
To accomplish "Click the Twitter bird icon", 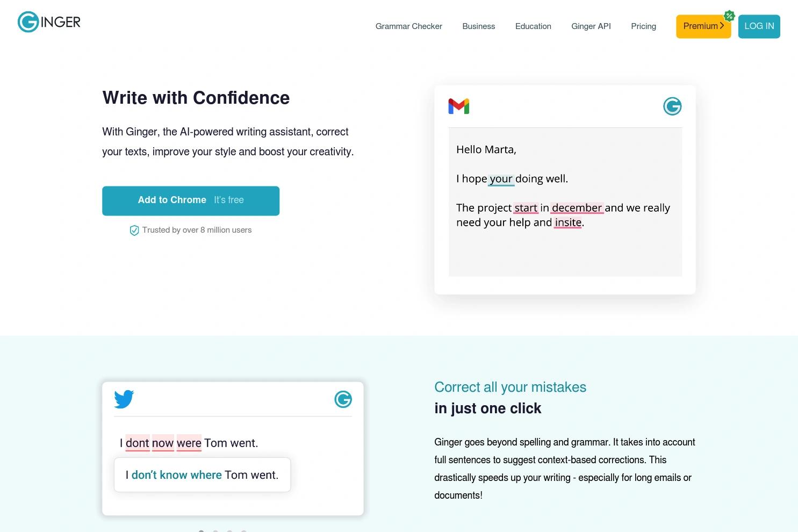I will pyautogui.click(x=124, y=399).
